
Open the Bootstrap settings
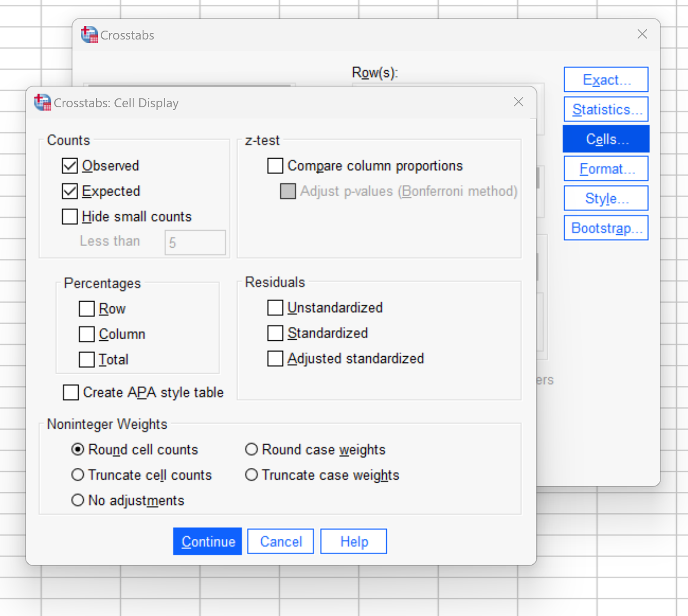click(x=606, y=228)
